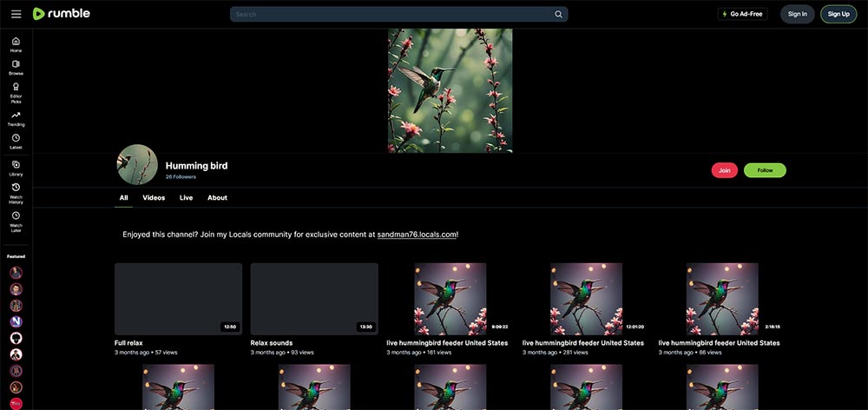Open Library in sidebar
868x410 pixels.
16,168
